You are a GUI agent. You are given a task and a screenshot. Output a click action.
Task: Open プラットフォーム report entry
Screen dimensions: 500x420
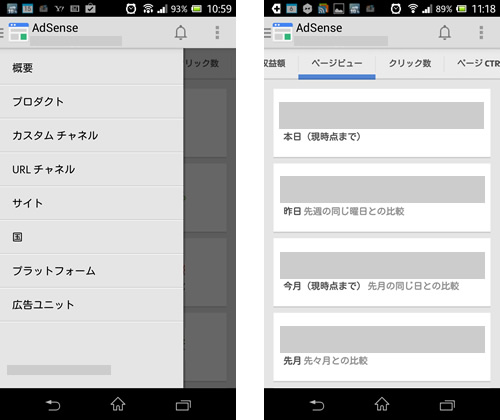[x=91, y=271]
